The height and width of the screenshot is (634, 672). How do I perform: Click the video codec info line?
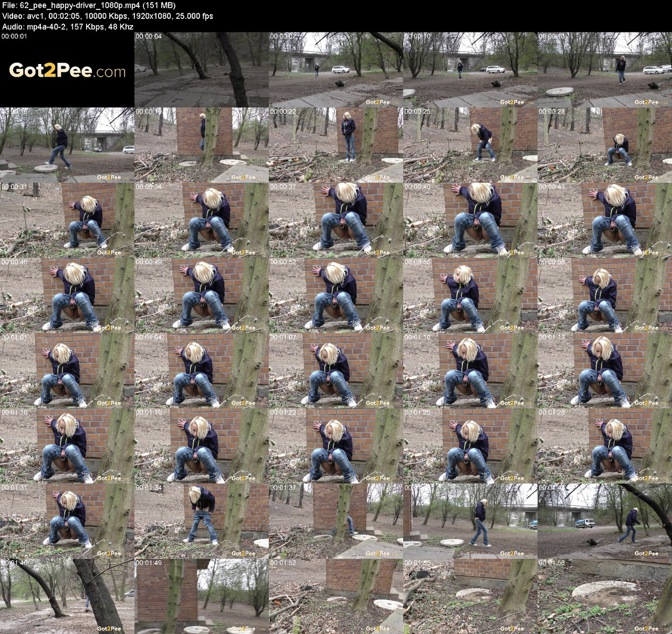[x=105, y=16]
